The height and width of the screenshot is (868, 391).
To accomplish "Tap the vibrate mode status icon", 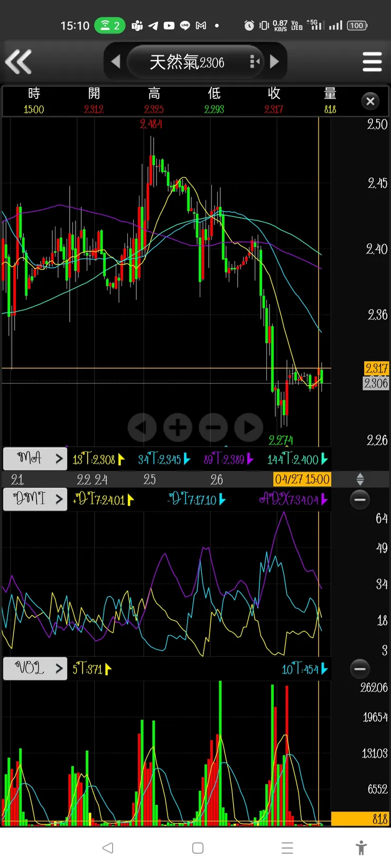I will (x=264, y=25).
